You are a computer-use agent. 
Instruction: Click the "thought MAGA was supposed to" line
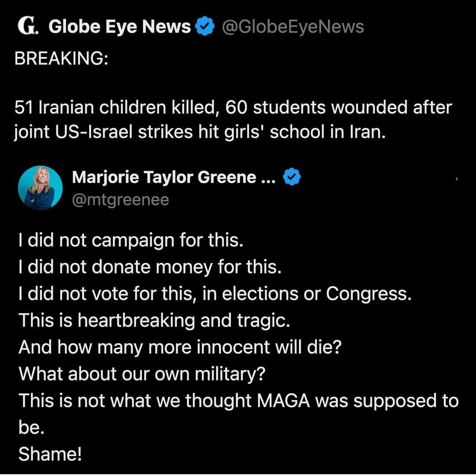tap(238, 401)
